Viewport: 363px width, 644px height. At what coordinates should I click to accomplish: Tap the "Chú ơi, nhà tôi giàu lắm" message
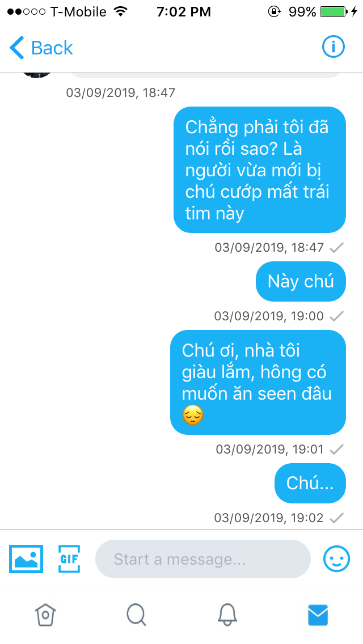point(258,382)
